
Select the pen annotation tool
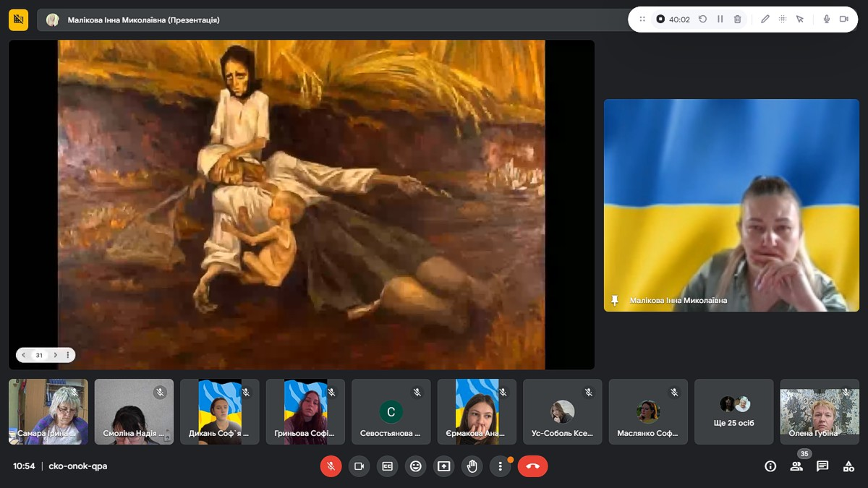pyautogui.click(x=765, y=20)
